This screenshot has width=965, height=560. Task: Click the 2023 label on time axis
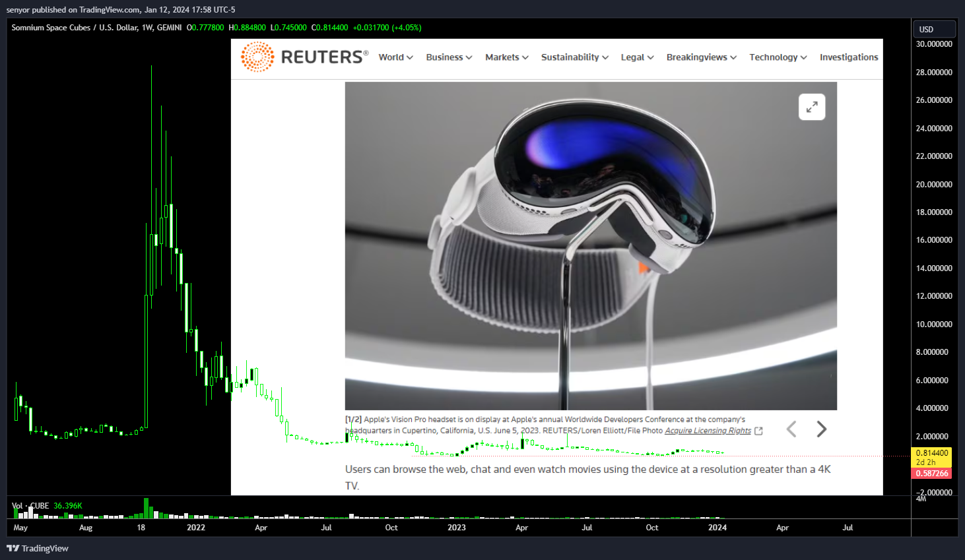pos(457,528)
